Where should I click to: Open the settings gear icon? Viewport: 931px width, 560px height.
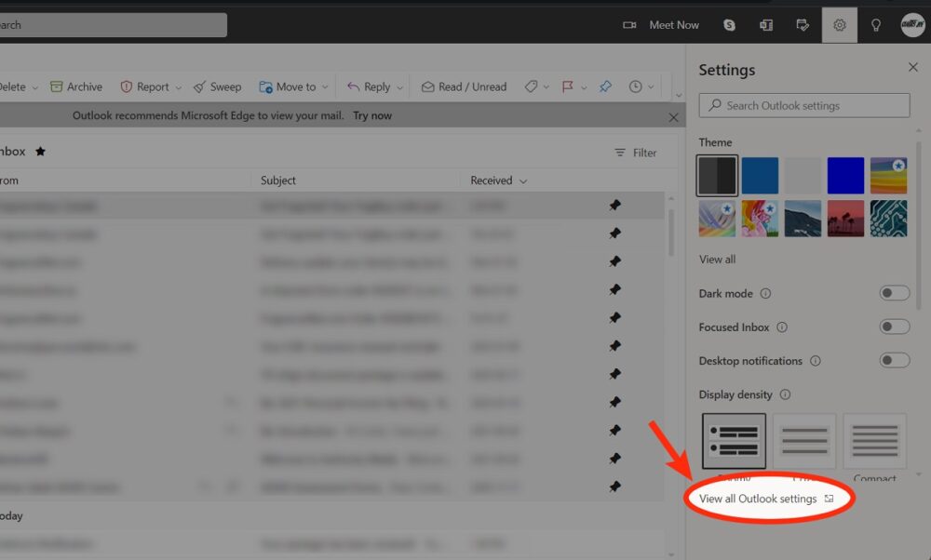click(x=839, y=25)
